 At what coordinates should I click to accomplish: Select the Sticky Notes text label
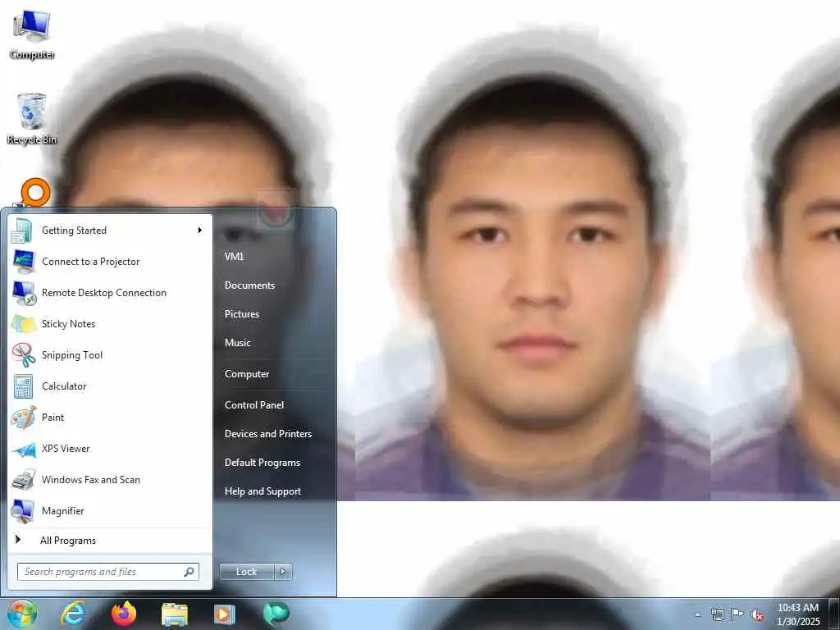click(68, 324)
